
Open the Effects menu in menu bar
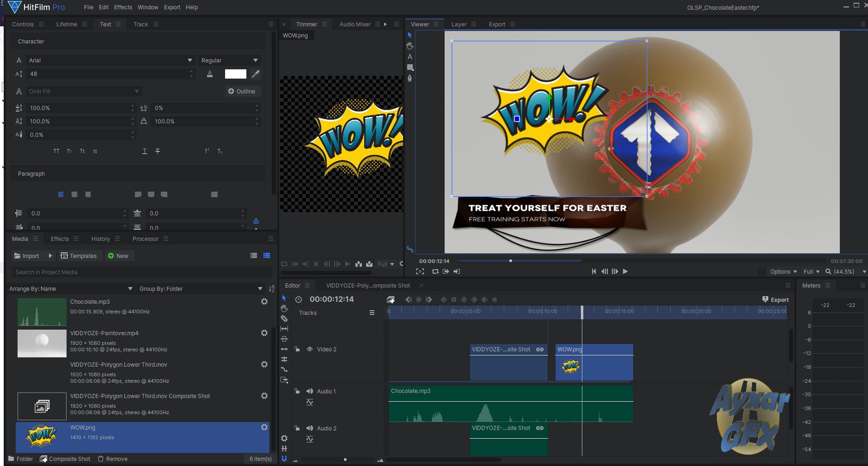[x=123, y=7]
